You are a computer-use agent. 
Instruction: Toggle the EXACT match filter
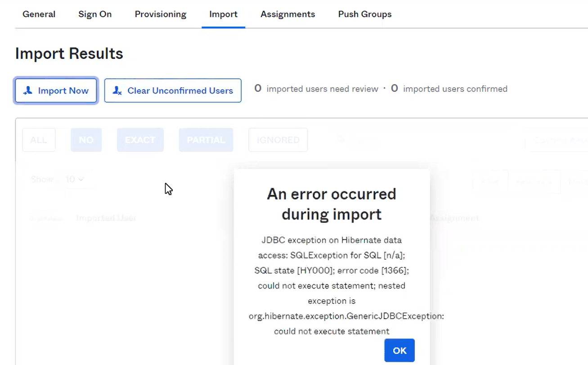click(140, 140)
